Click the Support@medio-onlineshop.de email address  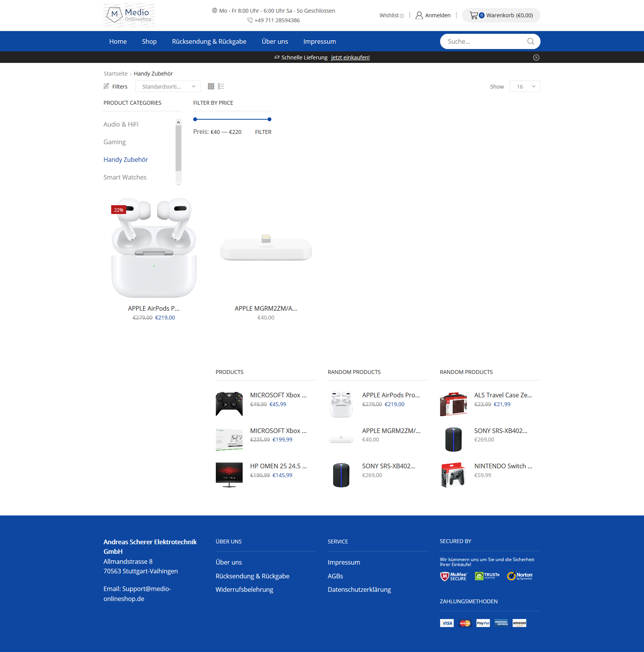click(x=137, y=594)
